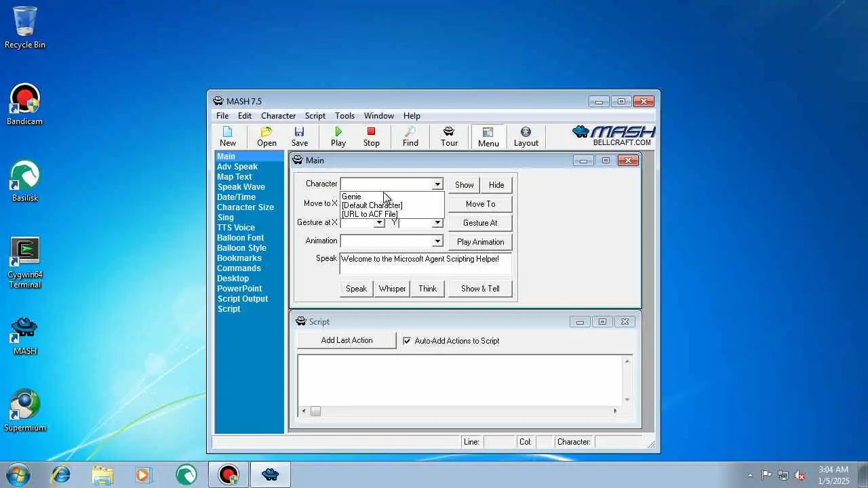Click the Layout toolbar icon
Screen dimensions: 868x488
pos(526,136)
